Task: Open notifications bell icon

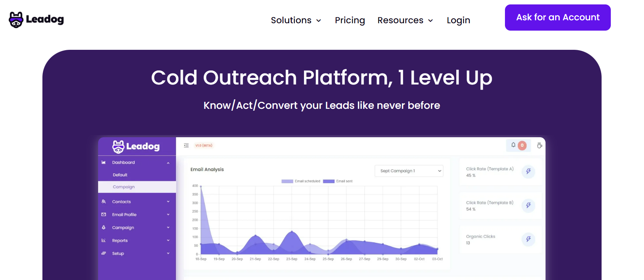Action: [513, 145]
